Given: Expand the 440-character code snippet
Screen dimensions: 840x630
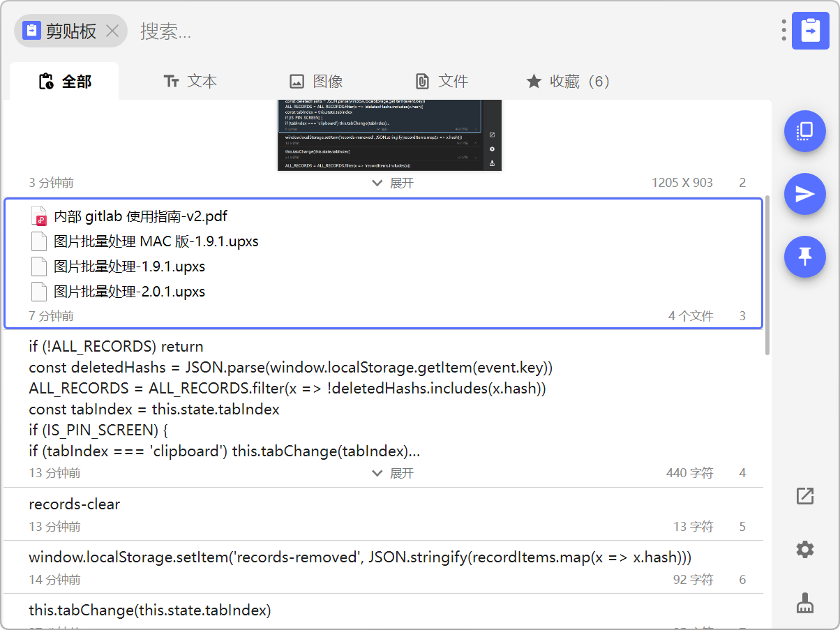Looking at the screenshot, I should pyautogui.click(x=393, y=473).
